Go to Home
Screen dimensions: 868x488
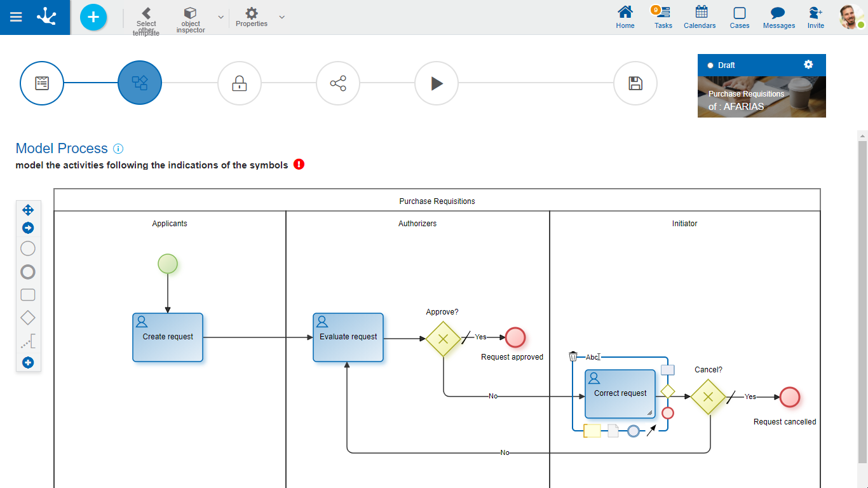click(x=625, y=17)
